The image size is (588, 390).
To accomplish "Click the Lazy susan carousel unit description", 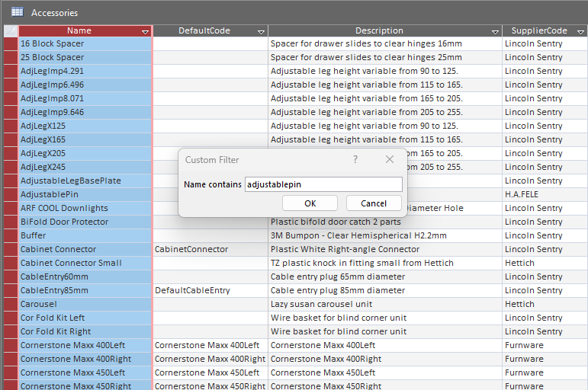I will coord(385,304).
